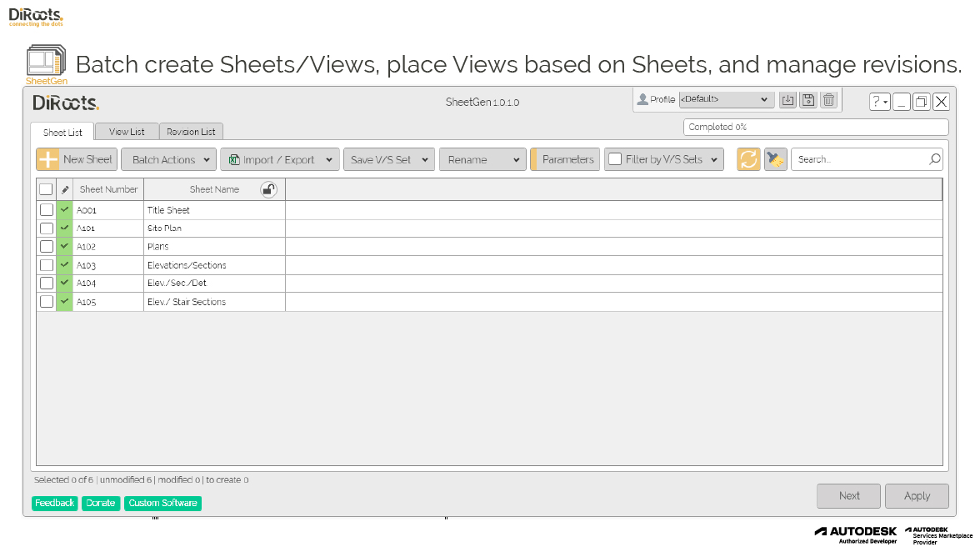The width and height of the screenshot is (980, 552).
Task: Click the refresh/sync icon button
Action: coord(748,159)
